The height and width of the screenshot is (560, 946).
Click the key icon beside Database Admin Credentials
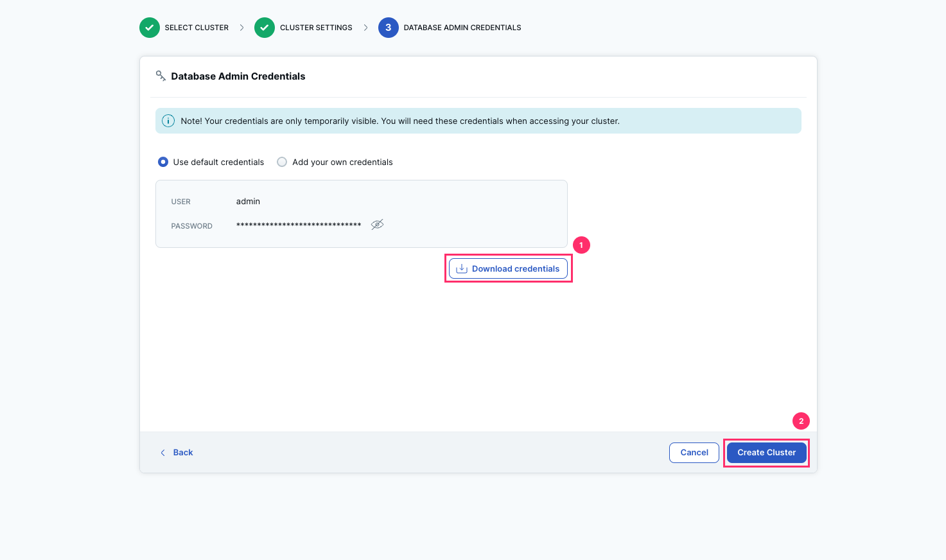(160, 75)
